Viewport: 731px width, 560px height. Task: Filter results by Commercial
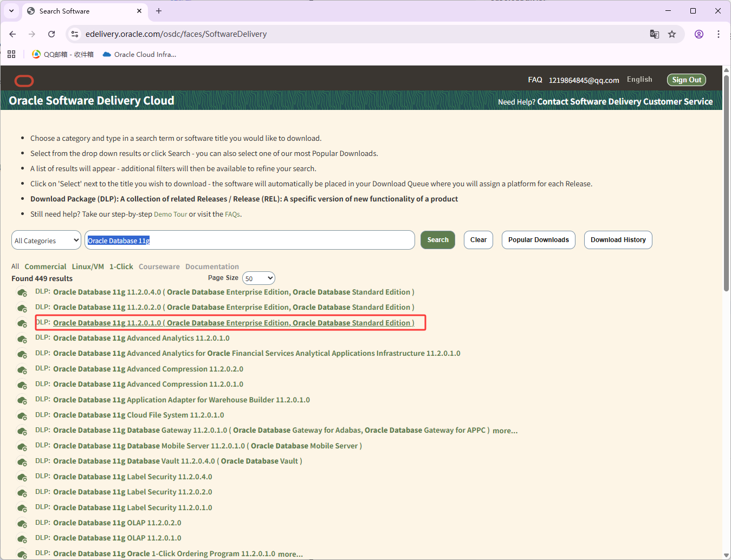coord(46,266)
